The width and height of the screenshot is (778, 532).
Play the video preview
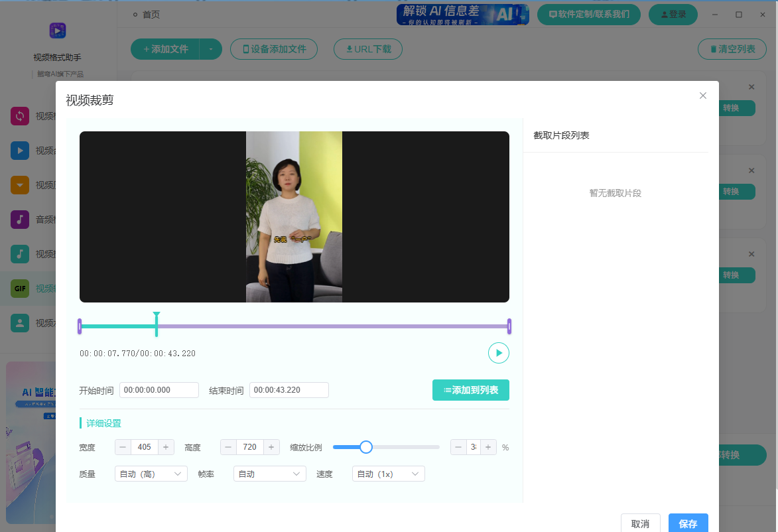pyautogui.click(x=499, y=353)
